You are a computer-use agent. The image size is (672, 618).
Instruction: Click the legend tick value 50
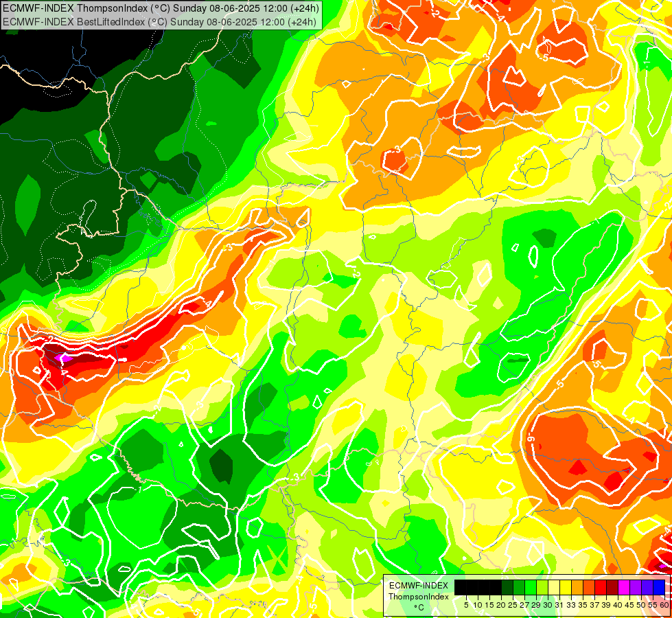[x=642, y=605]
